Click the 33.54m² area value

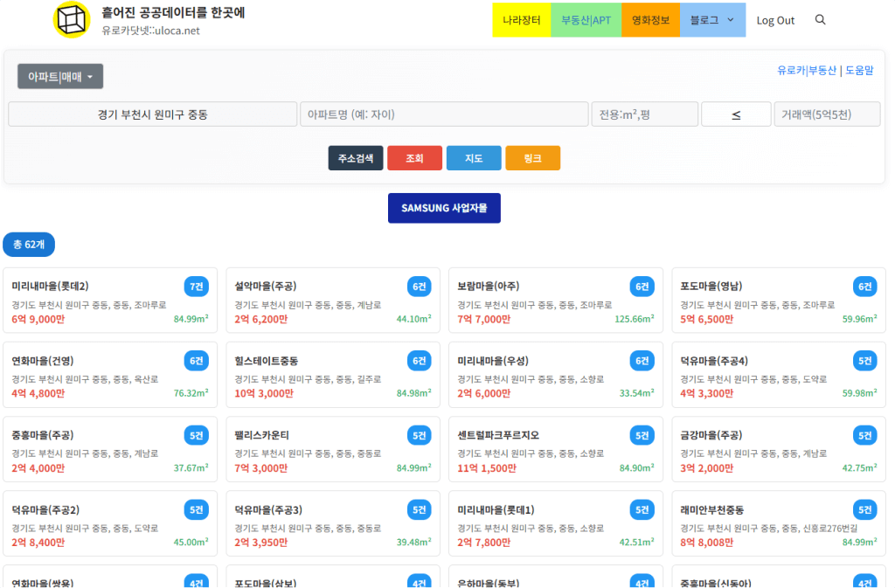click(x=636, y=393)
